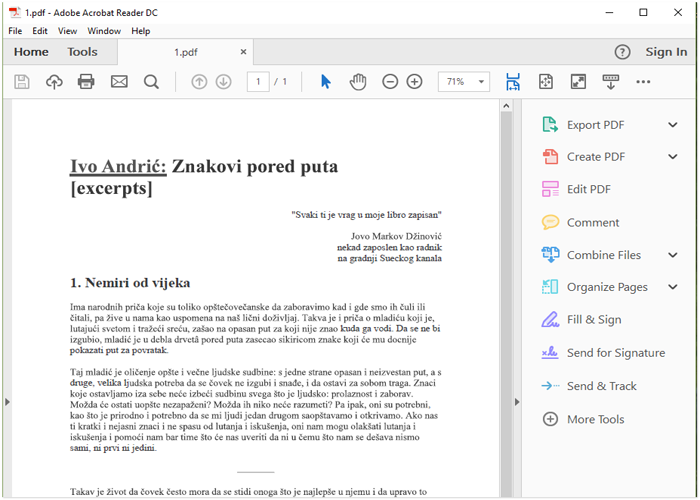
Task: Open the Help menu
Action: [141, 31]
